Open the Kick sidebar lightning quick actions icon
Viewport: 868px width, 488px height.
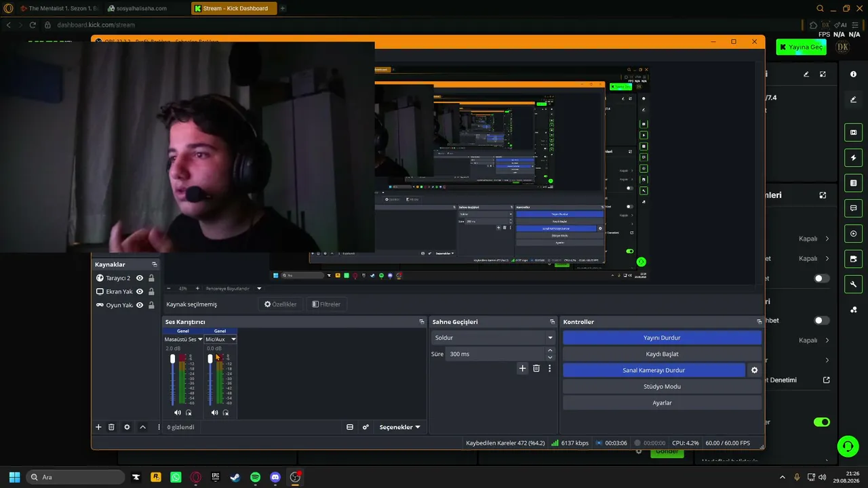click(x=853, y=158)
